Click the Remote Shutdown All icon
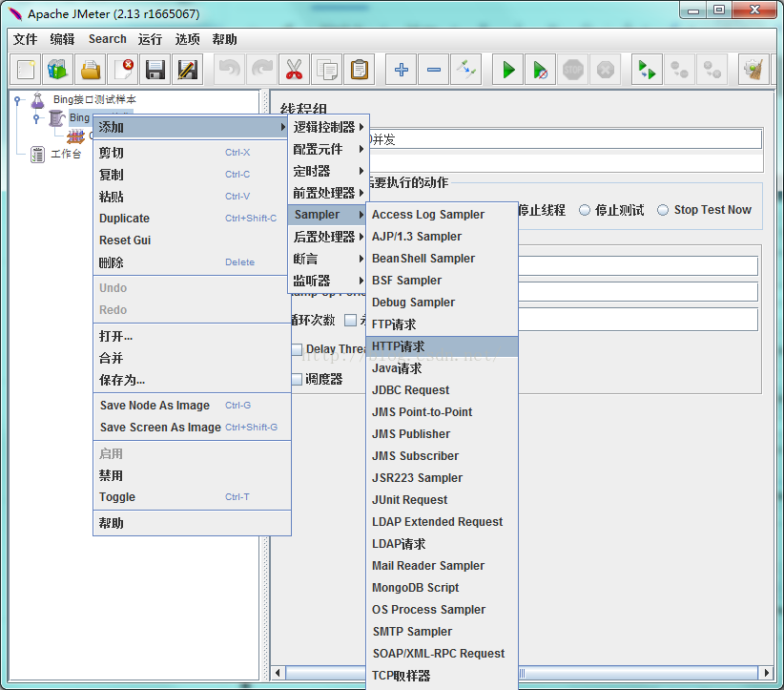The width and height of the screenshot is (784, 690). click(x=712, y=70)
